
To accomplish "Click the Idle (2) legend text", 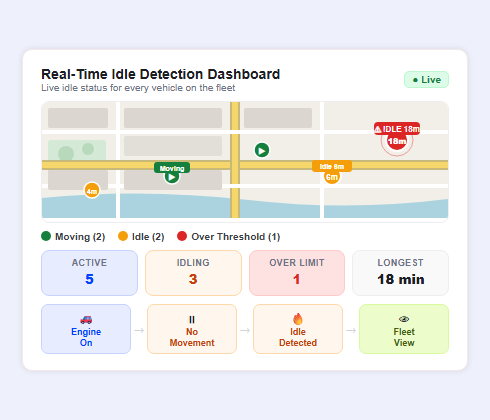I will coord(148,237).
